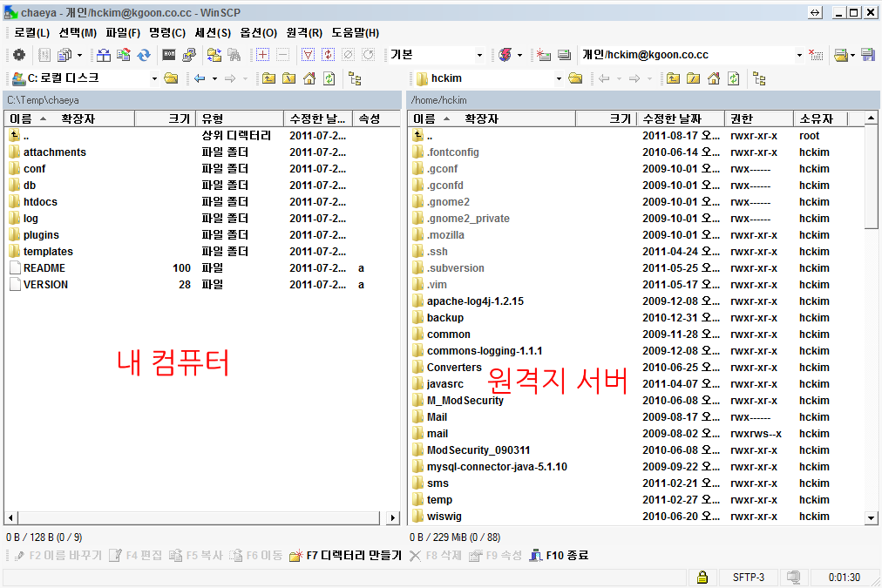Image resolution: width=882 pixels, height=588 pixels.
Task: Click the Select Files plus icon
Action: point(262,55)
